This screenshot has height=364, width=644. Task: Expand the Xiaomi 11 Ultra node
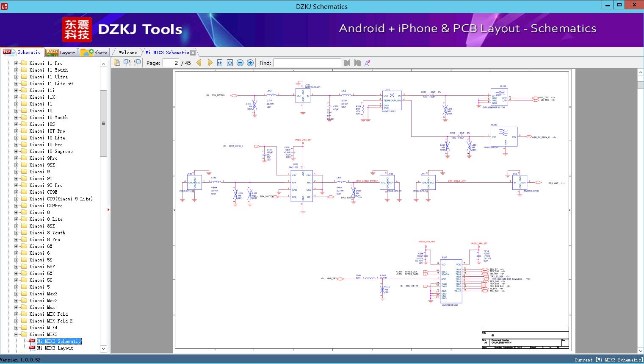click(17, 77)
